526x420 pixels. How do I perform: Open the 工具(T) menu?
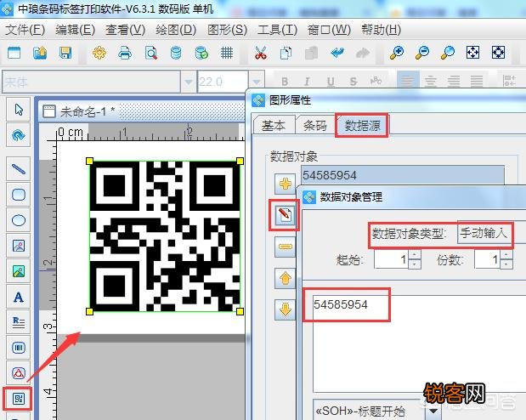tap(277, 30)
